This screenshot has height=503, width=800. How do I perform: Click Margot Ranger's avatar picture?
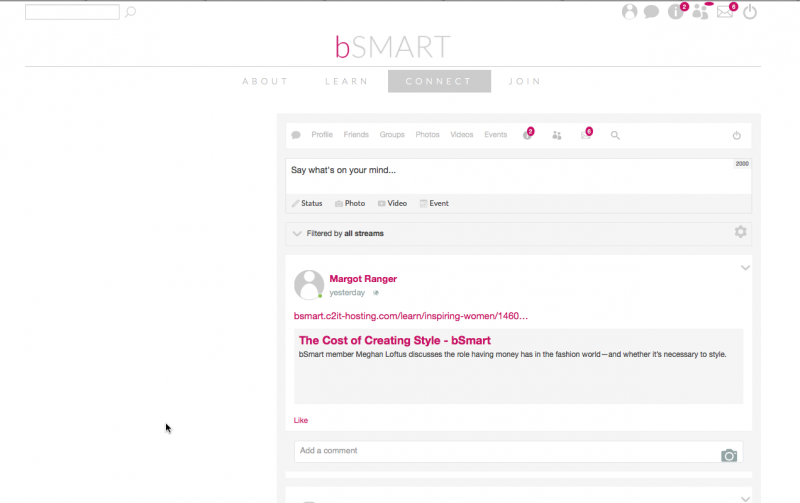(x=309, y=285)
